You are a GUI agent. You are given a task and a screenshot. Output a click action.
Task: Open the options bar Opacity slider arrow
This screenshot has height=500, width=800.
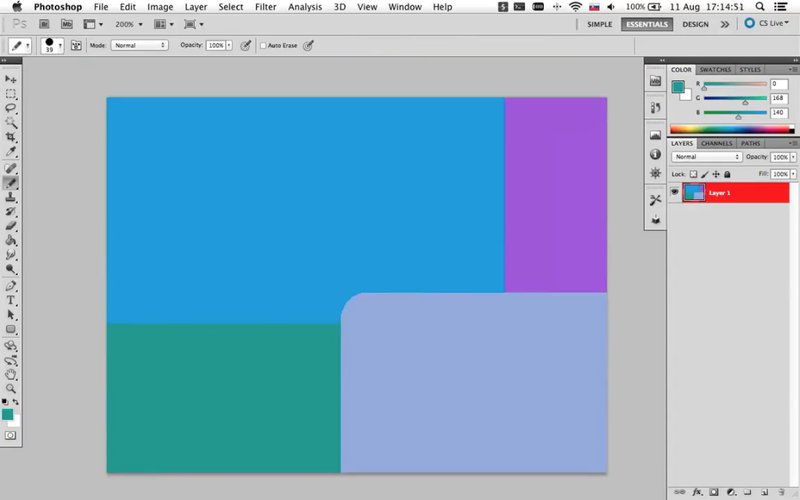pyautogui.click(x=229, y=45)
